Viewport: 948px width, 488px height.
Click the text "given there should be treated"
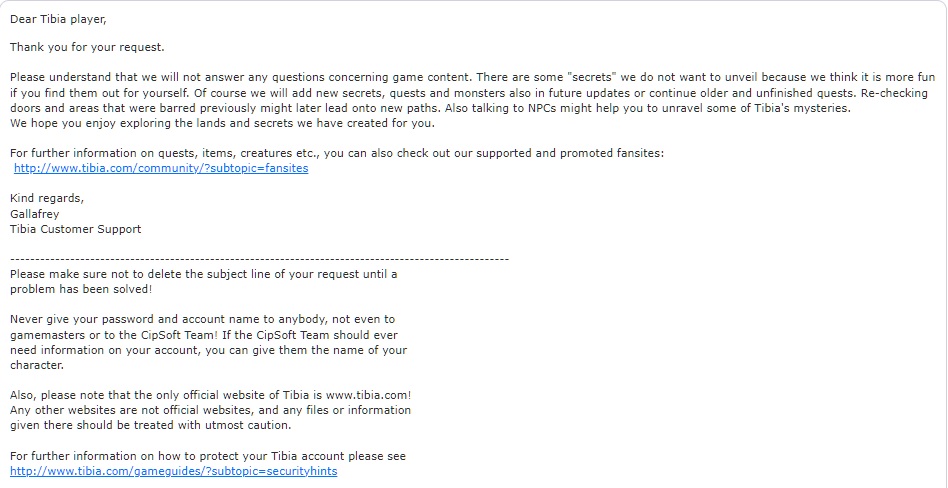(150, 425)
